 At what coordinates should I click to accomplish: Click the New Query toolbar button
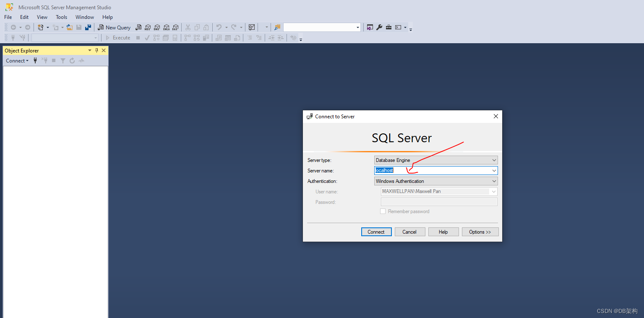114,27
